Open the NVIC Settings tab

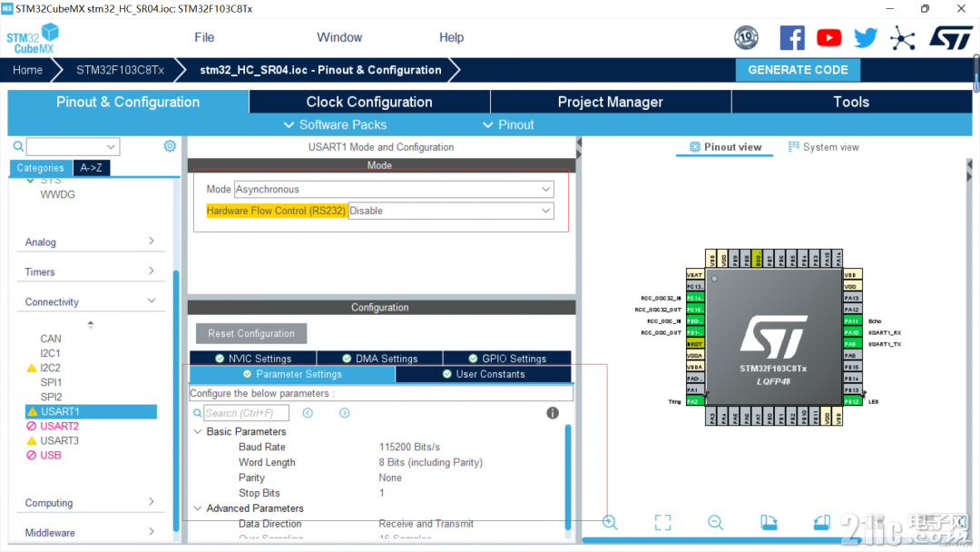coord(253,359)
